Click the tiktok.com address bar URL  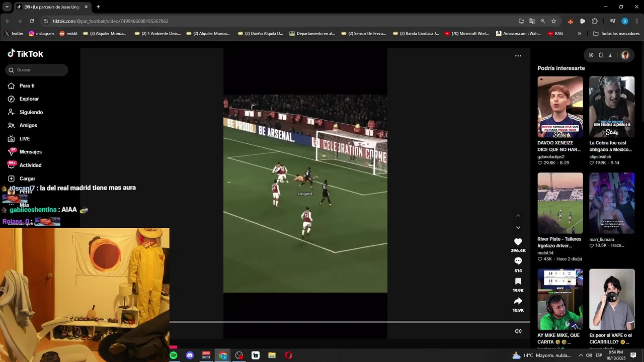(111, 21)
